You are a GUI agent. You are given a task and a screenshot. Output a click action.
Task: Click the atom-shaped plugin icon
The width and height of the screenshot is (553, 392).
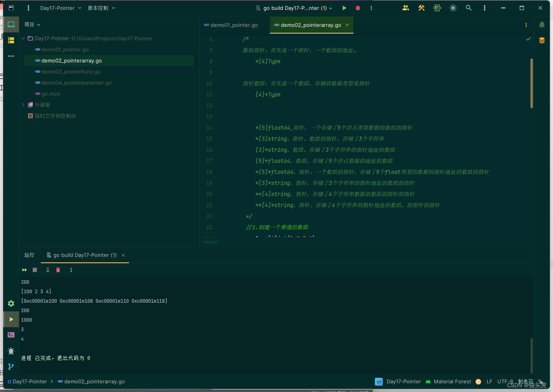click(437, 8)
